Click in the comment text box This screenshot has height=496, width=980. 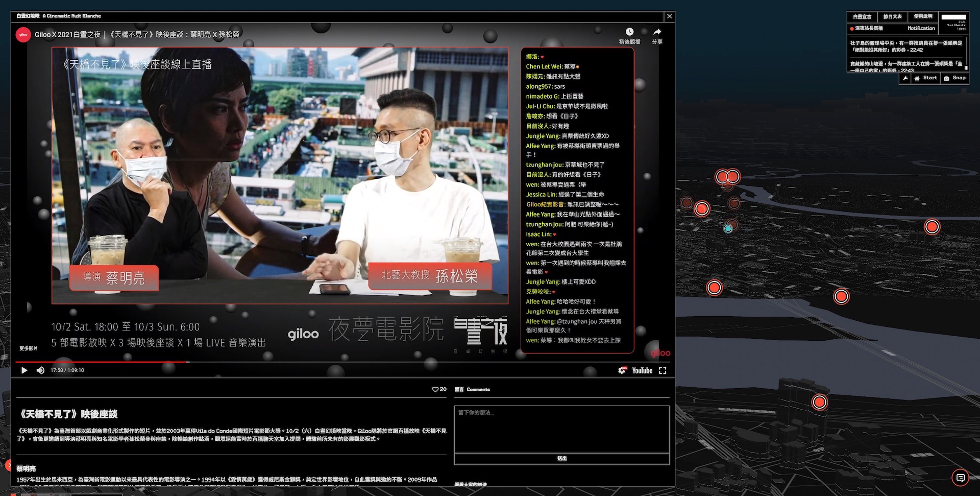(561, 429)
